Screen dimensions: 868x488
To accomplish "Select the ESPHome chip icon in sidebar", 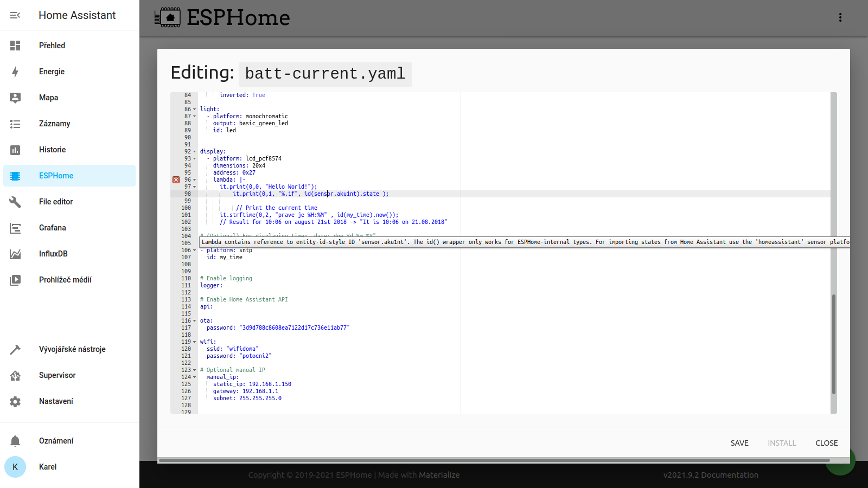I will point(15,176).
